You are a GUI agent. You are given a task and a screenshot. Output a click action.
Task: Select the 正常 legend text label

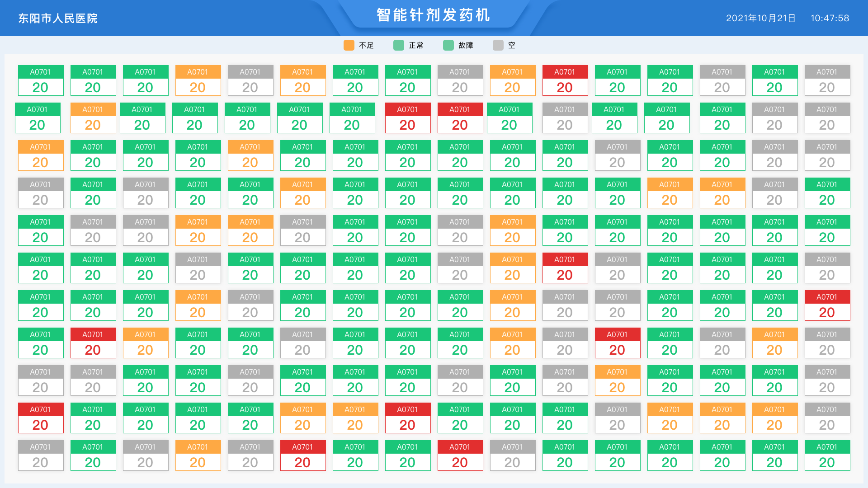(x=416, y=45)
